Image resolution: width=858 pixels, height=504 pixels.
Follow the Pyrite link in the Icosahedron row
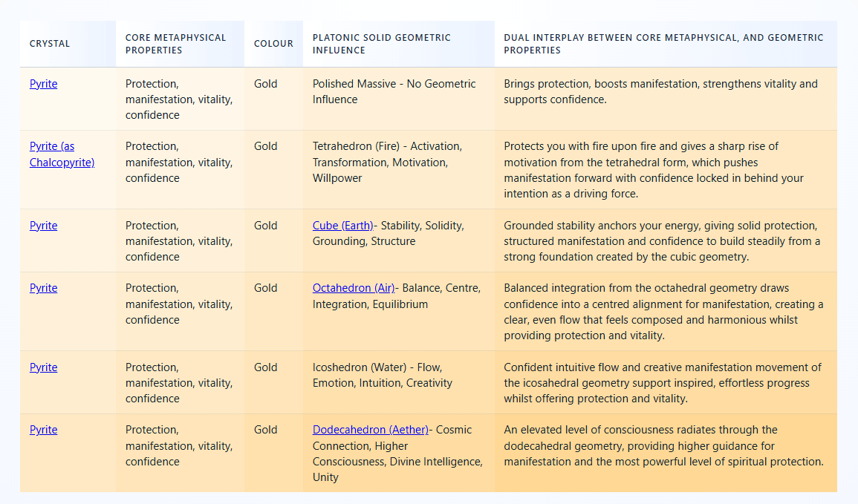pos(43,367)
